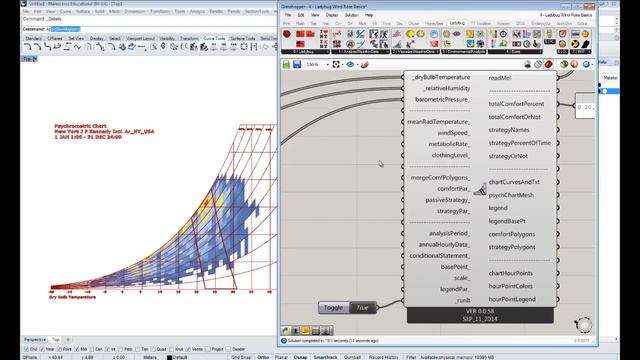Toggle the eye preview icon in canvas toolbar
This screenshot has width=640, height=360.
(350, 64)
